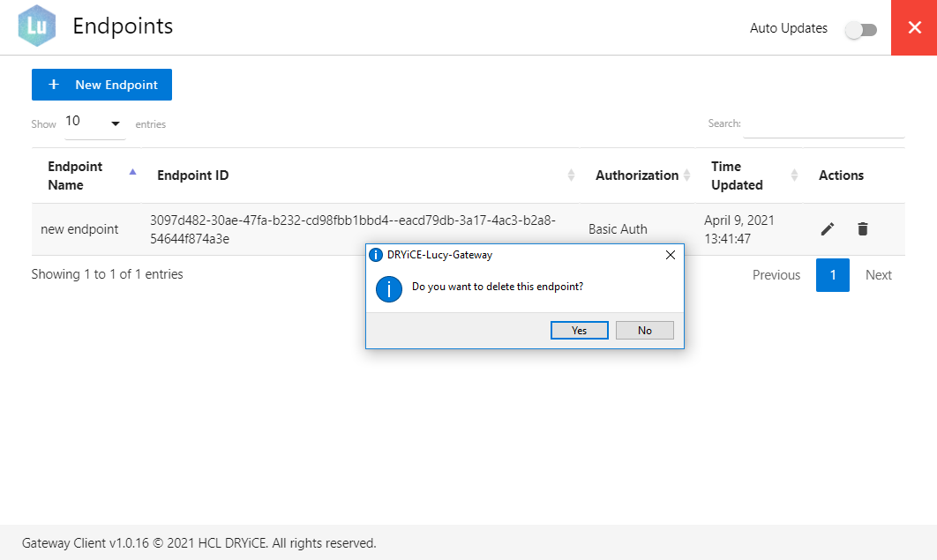Viewport: 937px width, 560px height.
Task: Open the Show entries dropdown
Action: coord(94,123)
